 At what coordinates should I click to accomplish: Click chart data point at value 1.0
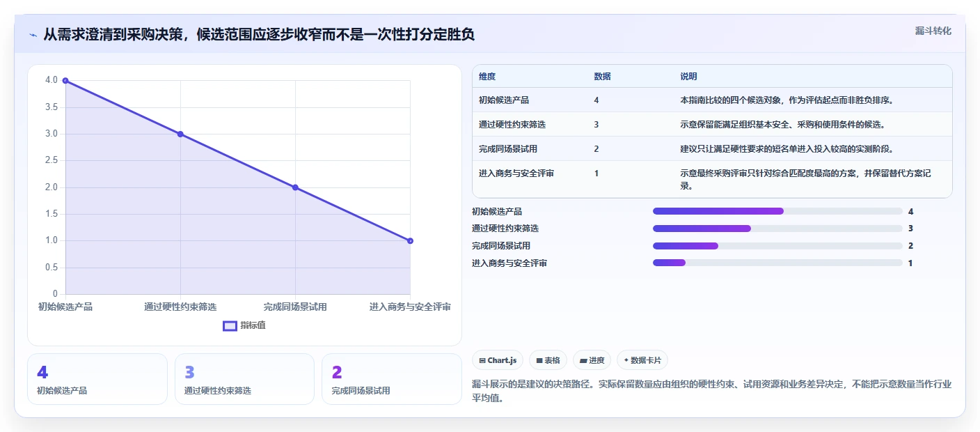pos(410,241)
